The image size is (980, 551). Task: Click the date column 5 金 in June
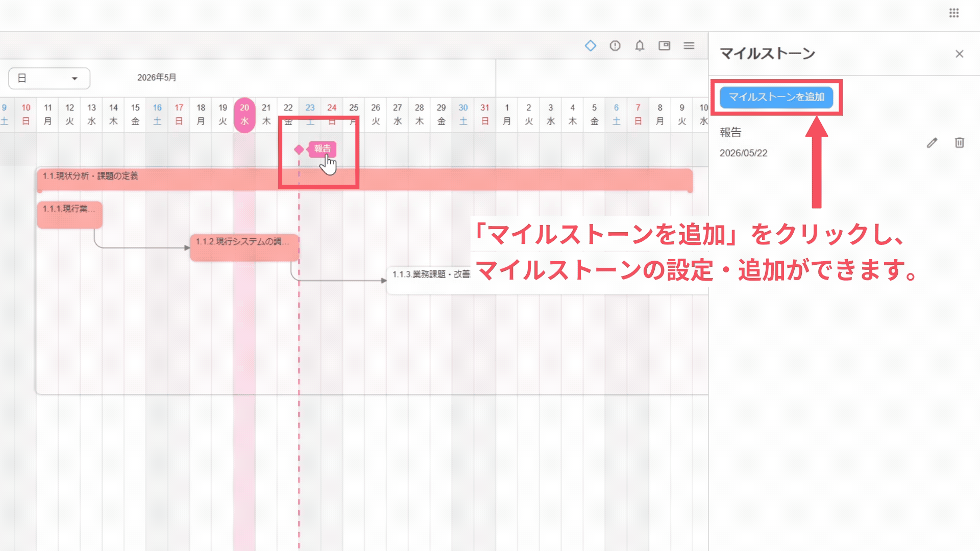(x=594, y=115)
